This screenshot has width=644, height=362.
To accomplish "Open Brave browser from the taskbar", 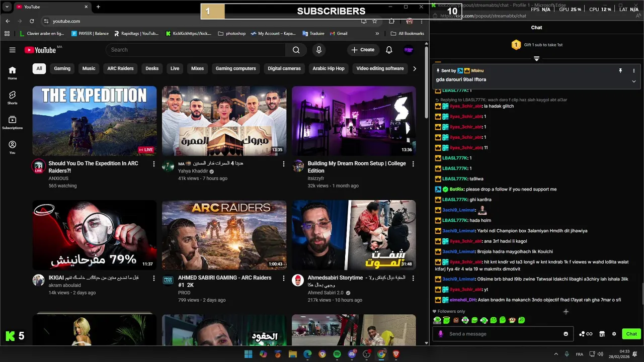I will pyautogui.click(x=396, y=354).
